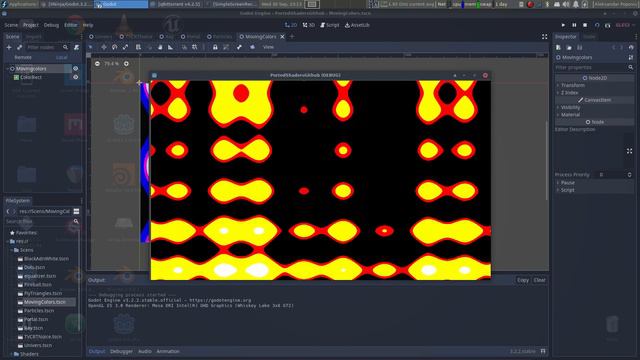Clear the output log
This screenshot has height=360, width=640.
(x=539, y=280)
